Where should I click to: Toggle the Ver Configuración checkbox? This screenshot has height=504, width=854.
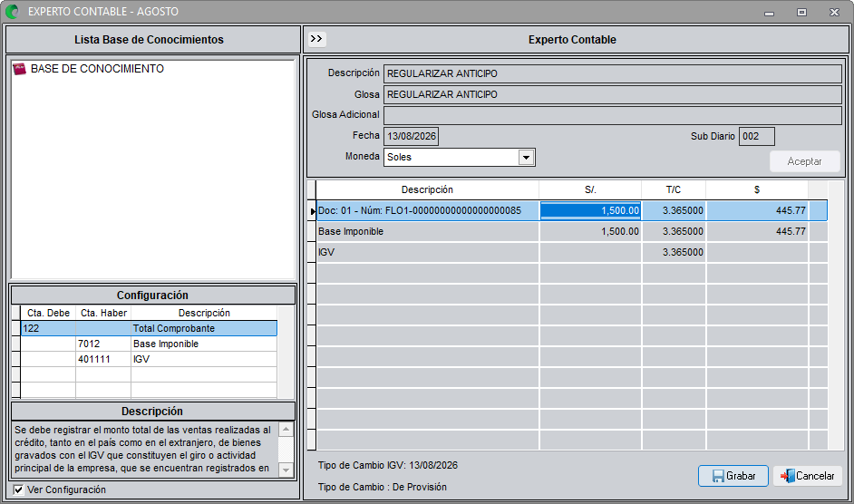18,489
